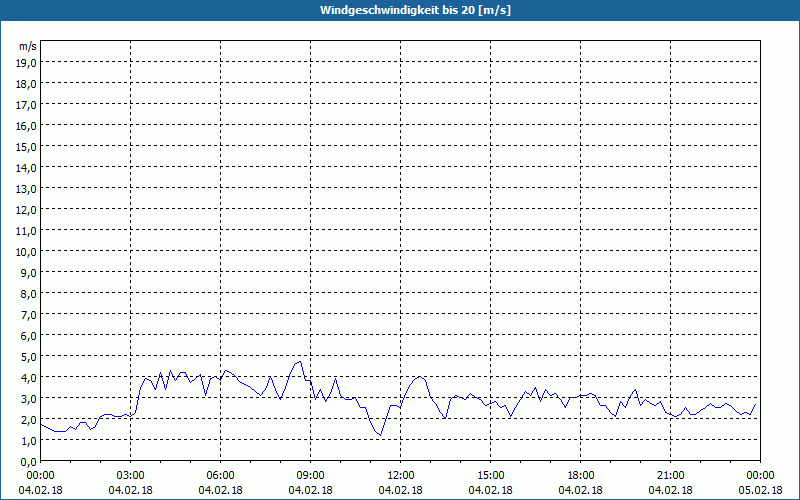Pick the "8,0" y-axis value
This screenshot has width=800, height=500.
28,294
